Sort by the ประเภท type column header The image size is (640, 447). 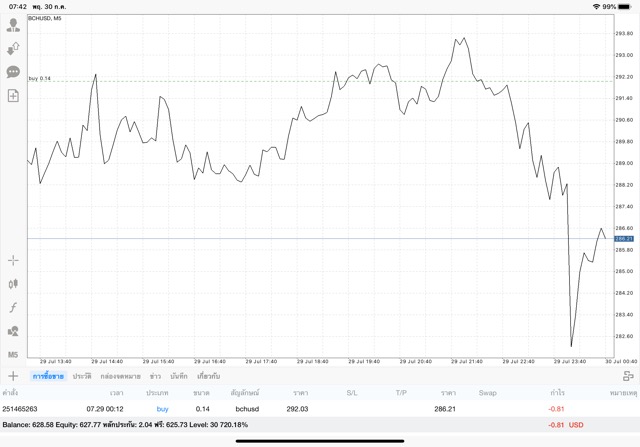tap(157, 393)
